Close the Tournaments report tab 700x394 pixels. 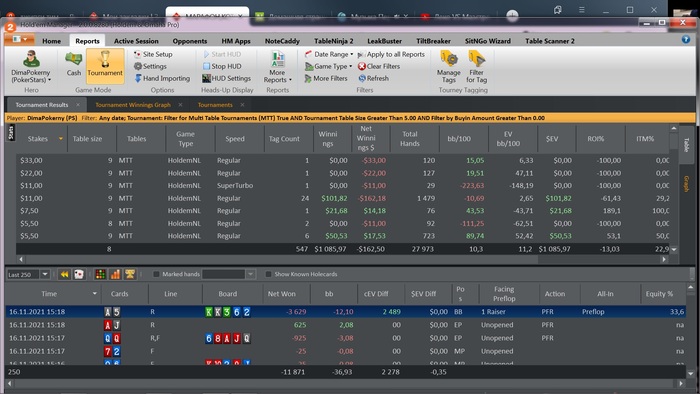(242, 105)
